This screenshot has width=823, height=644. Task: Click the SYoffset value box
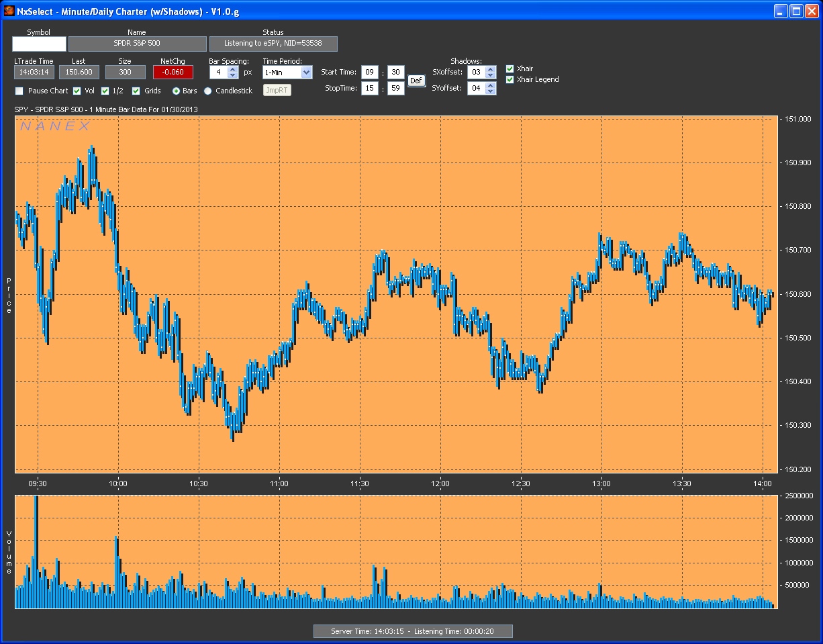point(476,88)
